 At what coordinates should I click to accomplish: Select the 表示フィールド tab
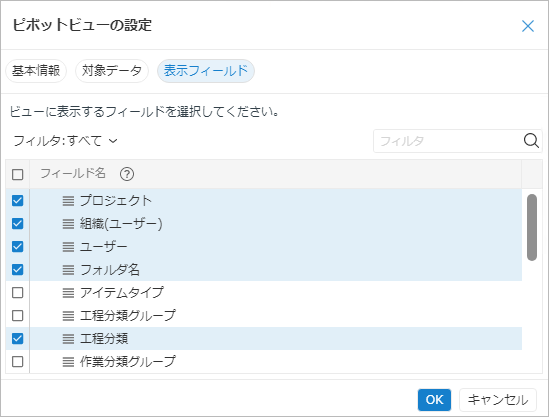click(x=206, y=71)
